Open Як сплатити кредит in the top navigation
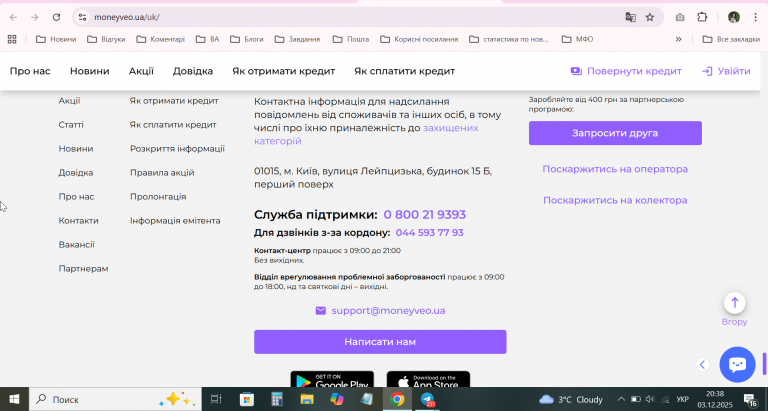768x411 pixels. pos(405,71)
